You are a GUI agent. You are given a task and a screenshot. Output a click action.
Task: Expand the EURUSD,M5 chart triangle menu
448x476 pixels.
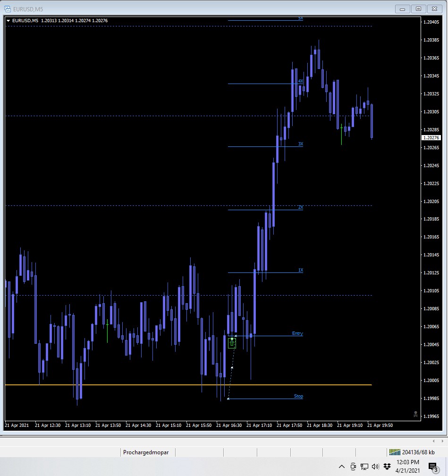tap(8, 21)
